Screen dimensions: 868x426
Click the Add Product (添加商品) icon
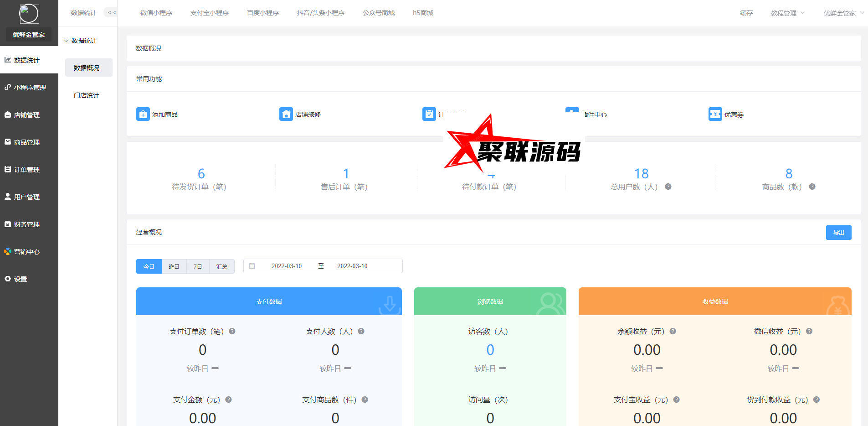(x=143, y=114)
